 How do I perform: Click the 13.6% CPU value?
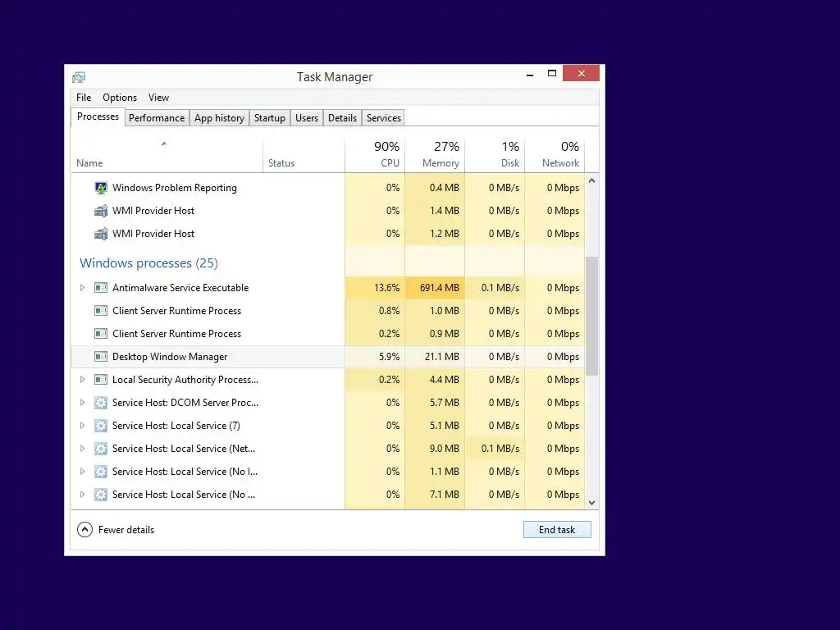click(387, 288)
